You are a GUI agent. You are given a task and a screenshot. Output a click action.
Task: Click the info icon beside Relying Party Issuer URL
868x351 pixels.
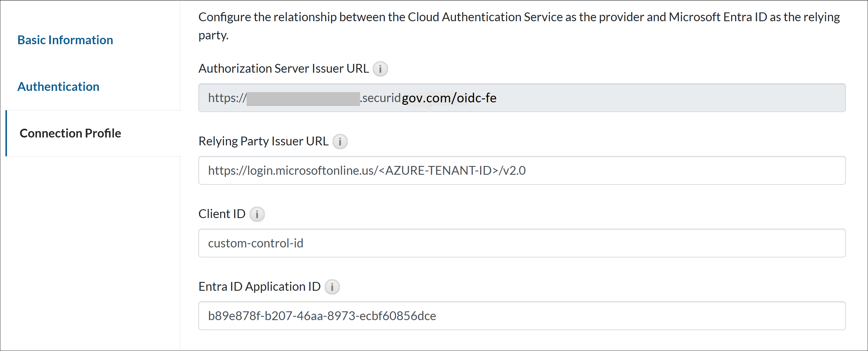tap(340, 142)
